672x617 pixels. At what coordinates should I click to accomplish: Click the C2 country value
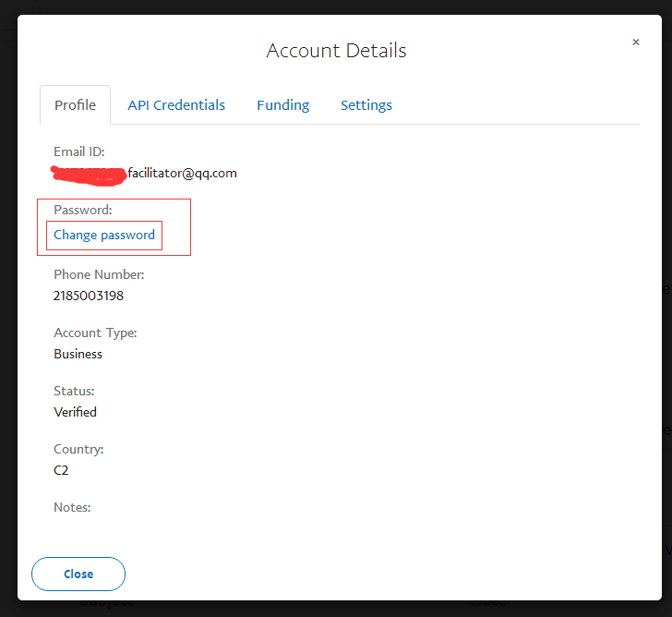[x=61, y=470]
